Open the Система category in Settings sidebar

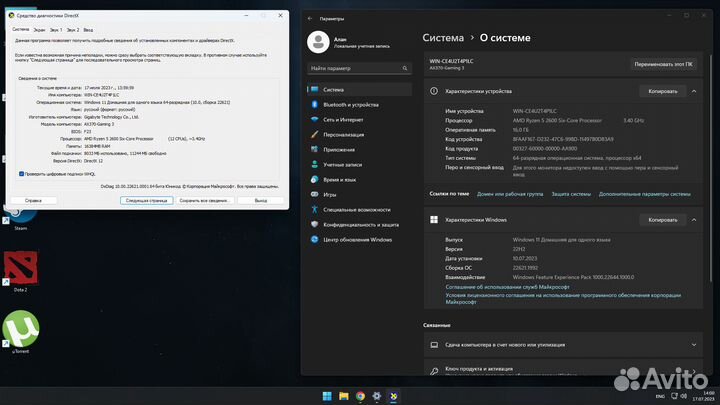click(359, 90)
